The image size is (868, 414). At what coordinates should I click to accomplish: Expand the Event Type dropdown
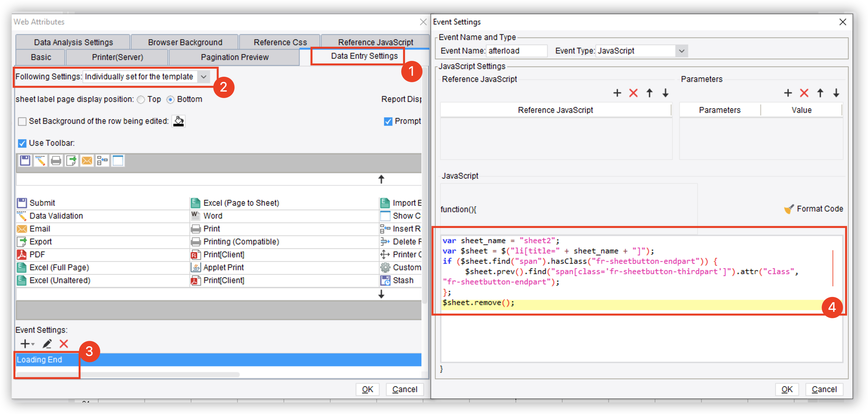click(682, 51)
